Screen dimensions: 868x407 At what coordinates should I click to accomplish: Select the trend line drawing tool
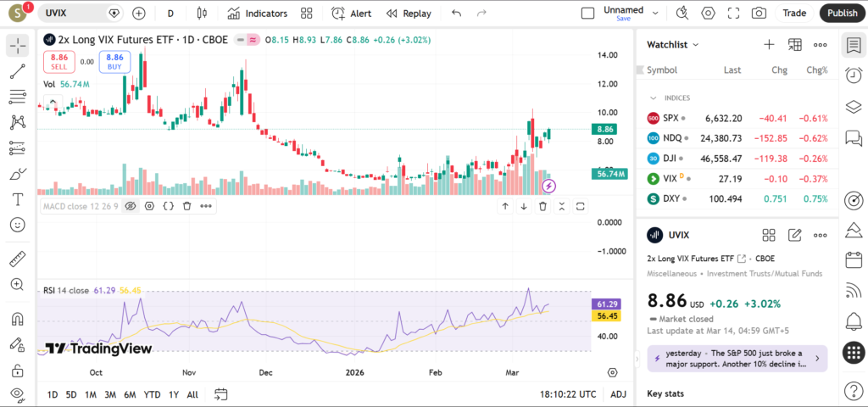[18, 71]
